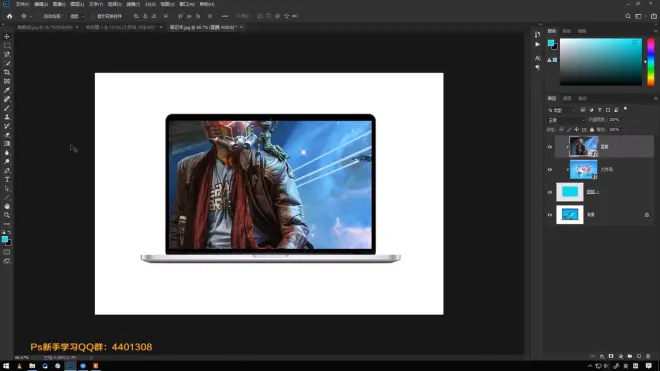
Task: Open the workspace switcher icon
Action: point(639,16)
